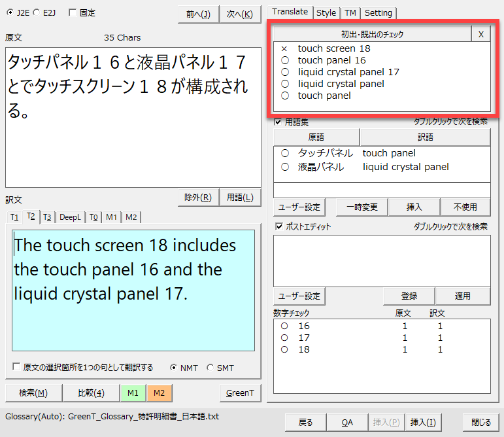Open the TM tab
The height and width of the screenshot is (437, 504).
(350, 12)
